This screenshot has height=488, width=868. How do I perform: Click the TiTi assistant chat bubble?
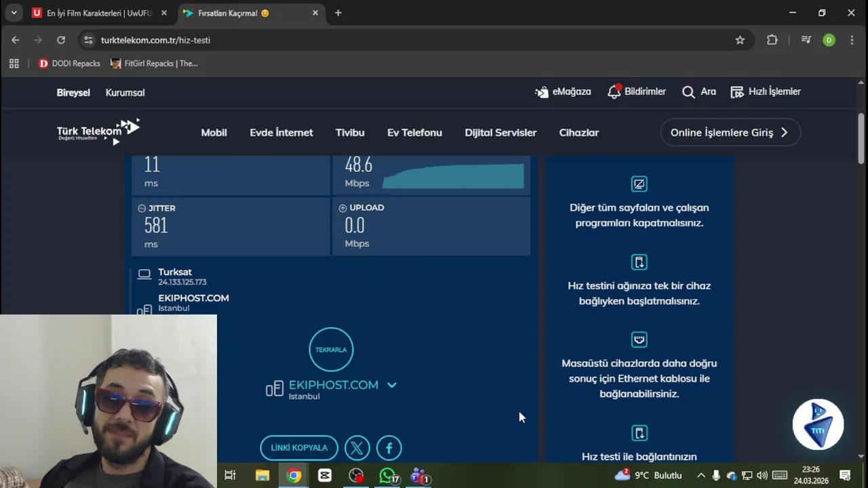(818, 425)
